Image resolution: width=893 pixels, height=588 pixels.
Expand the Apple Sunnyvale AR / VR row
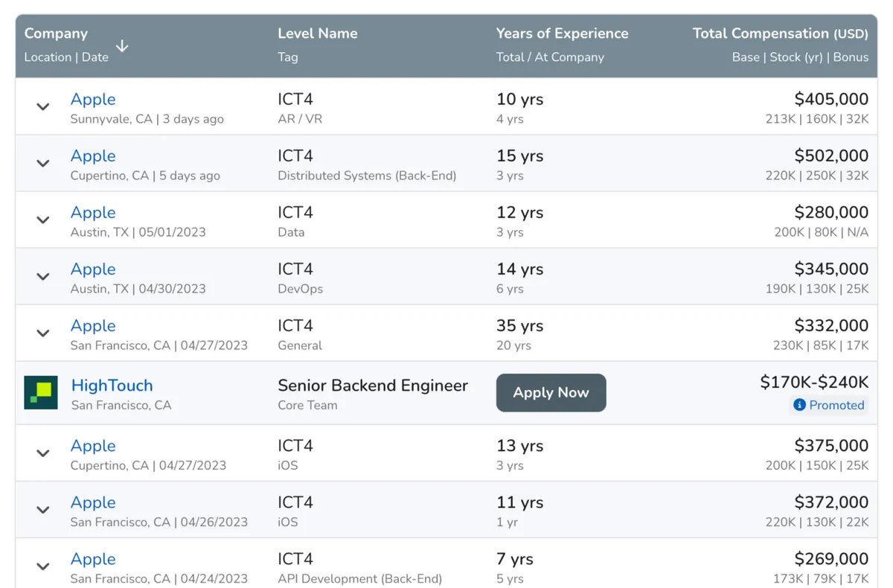43,107
